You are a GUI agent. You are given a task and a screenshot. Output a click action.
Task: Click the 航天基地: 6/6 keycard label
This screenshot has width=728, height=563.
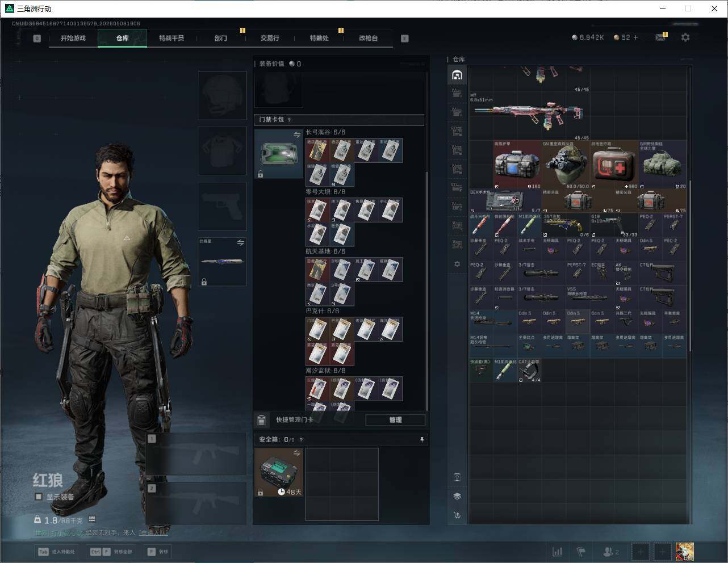click(325, 251)
